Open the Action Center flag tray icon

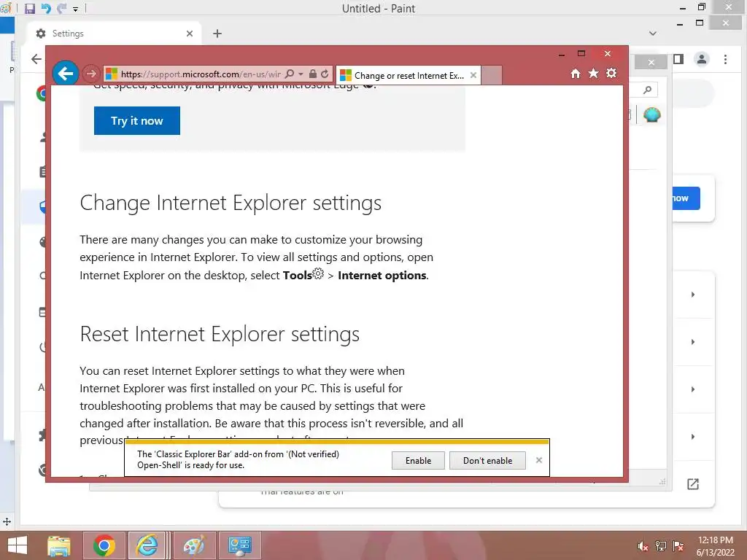coord(678,546)
